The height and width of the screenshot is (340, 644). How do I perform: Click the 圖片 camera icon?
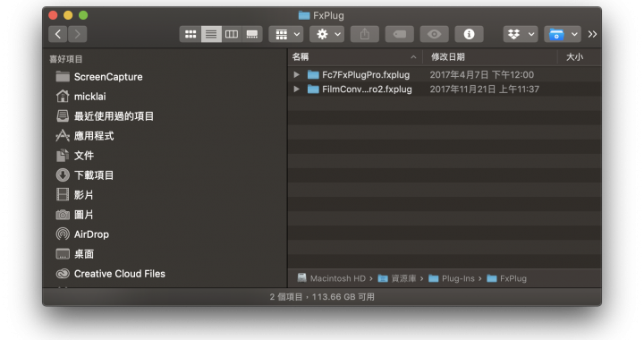click(63, 215)
